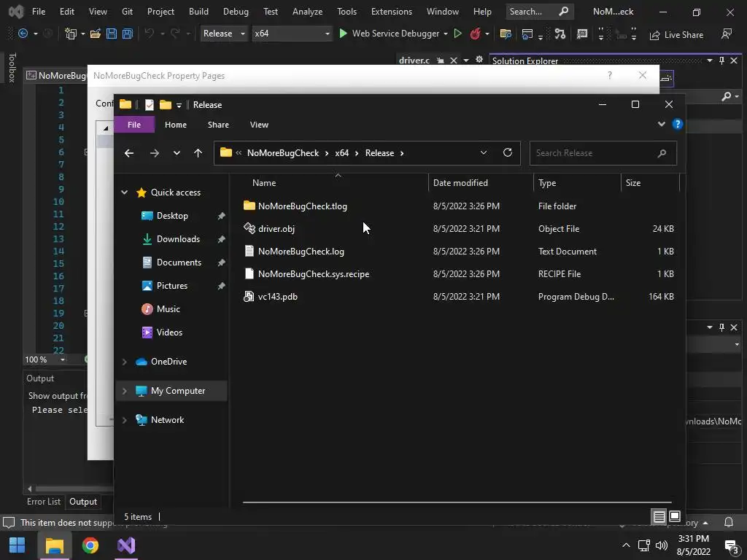747x560 pixels.
Task: Open the Analyze menu
Action: [x=307, y=12]
